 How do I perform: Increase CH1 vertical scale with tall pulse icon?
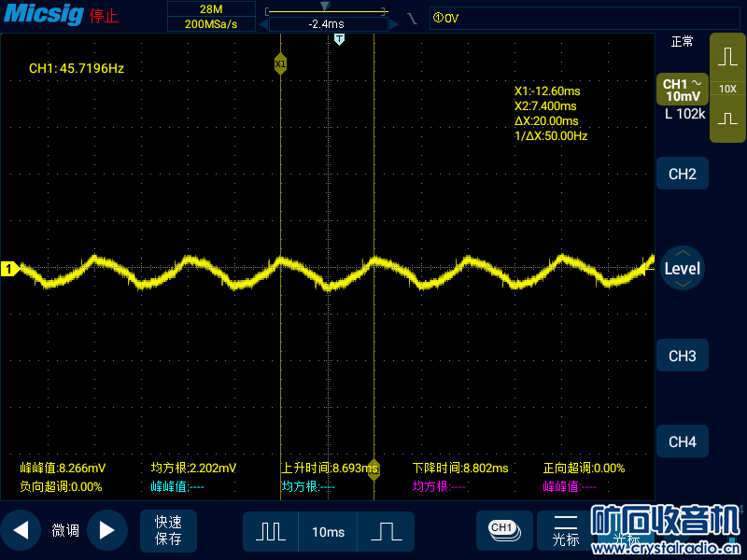[x=727, y=56]
